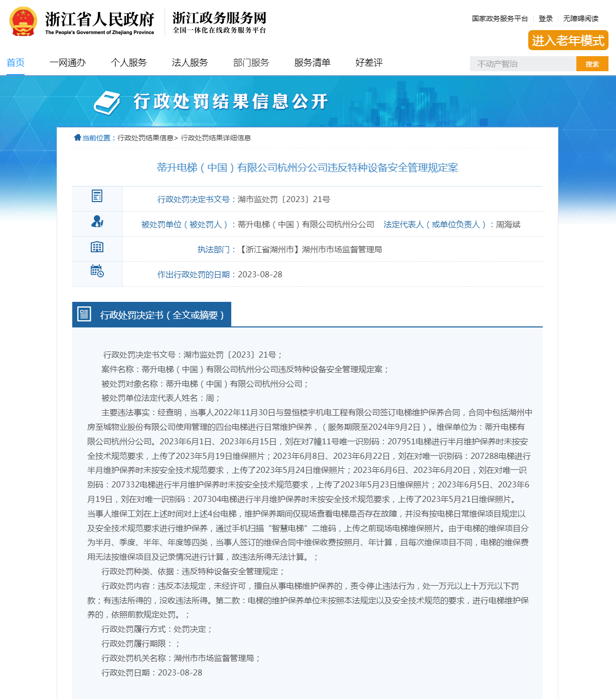This screenshot has height=699, width=616.
Task: Click legal representative name 周海斌
Action: point(508,224)
